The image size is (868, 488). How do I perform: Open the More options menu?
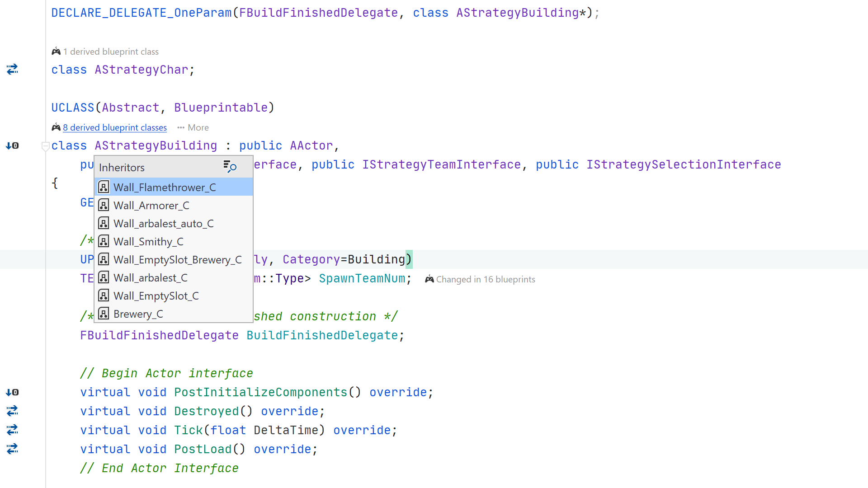192,127
